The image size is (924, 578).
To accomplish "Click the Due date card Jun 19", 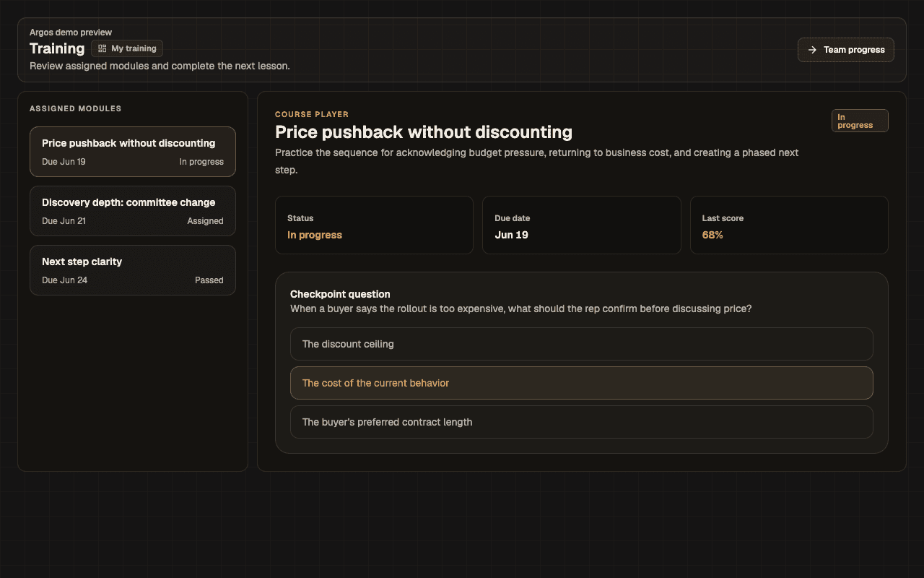I will pos(581,225).
